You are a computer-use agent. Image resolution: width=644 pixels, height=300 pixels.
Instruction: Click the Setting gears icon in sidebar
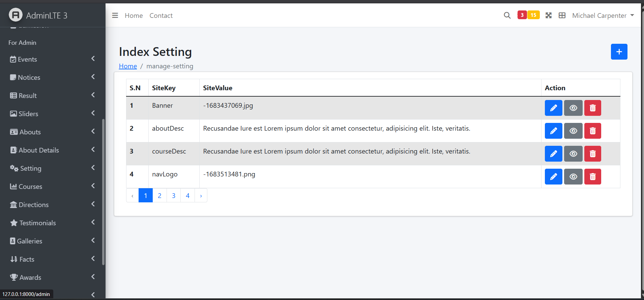click(14, 168)
